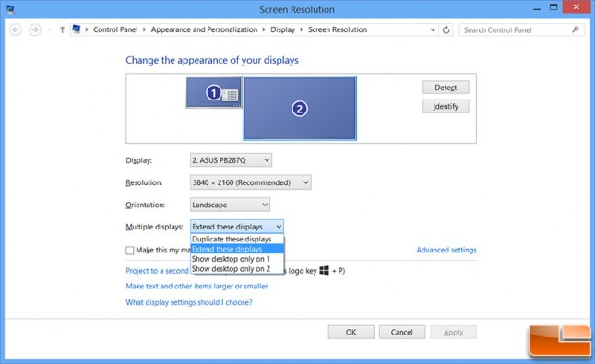595x364 pixels.
Task: Minimize the Screen Resolution window
Action: (537, 8)
